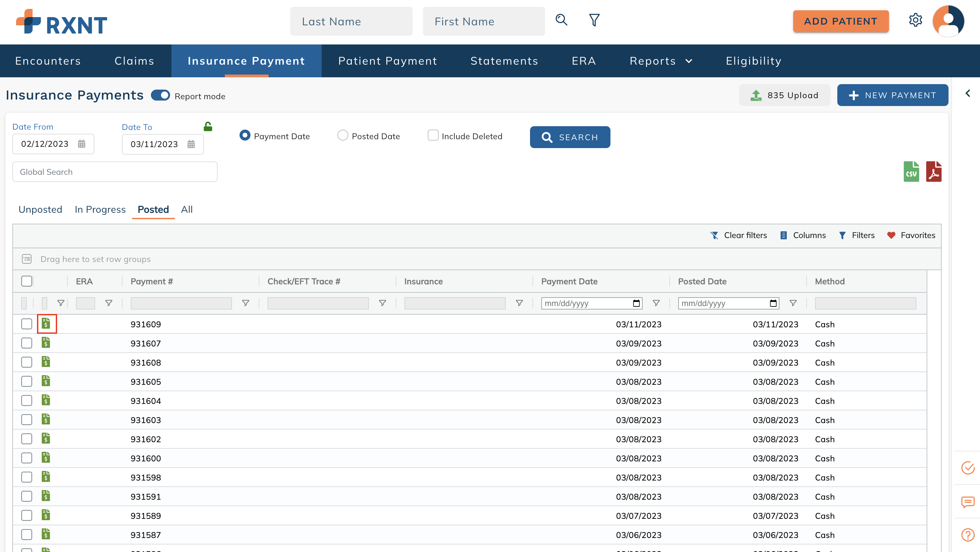The image size is (980, 552).
Task: Select Posted Date radio button
Action: pos(343,135)
